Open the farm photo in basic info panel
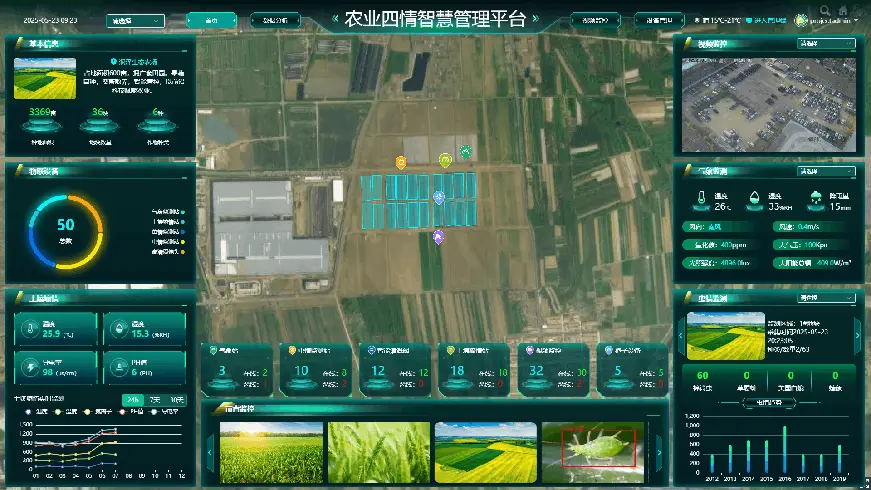The height and width of the screenshot is (490, 871). pos(45,78)
